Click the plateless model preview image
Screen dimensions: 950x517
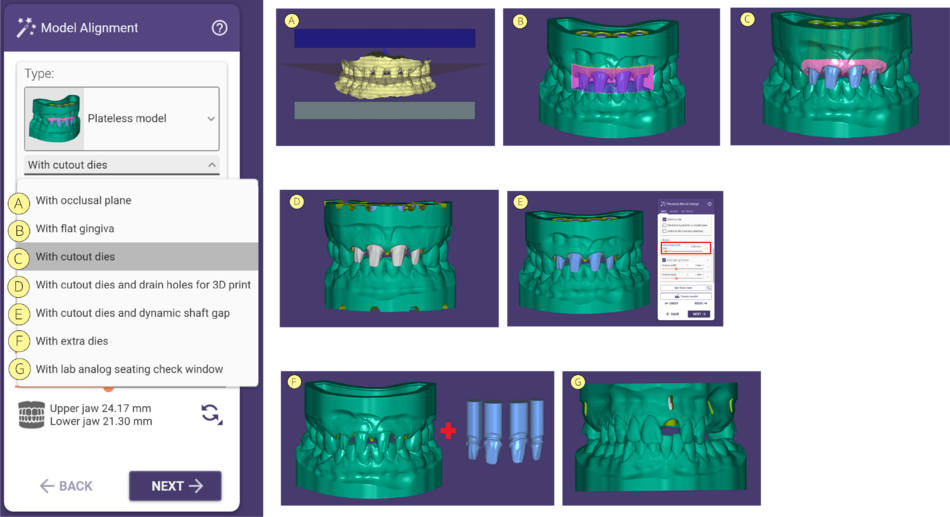[55, 119]
